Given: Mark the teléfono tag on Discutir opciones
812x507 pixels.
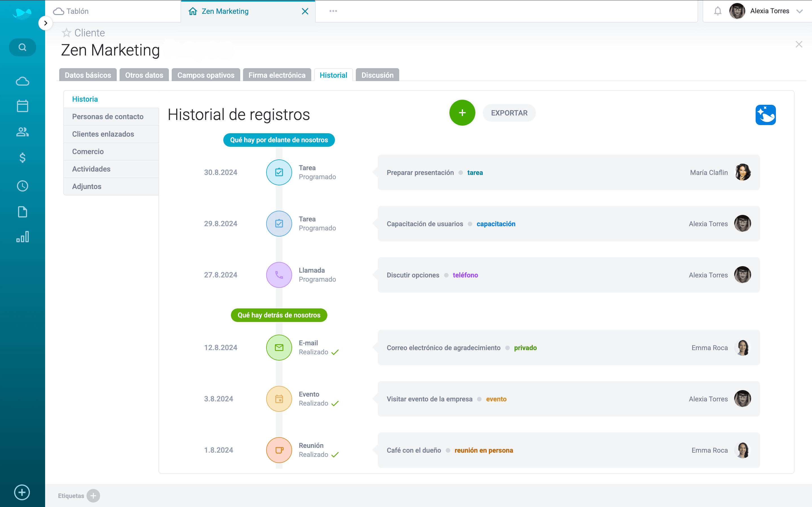Looking at the screenshot, I should coord(465,275).
